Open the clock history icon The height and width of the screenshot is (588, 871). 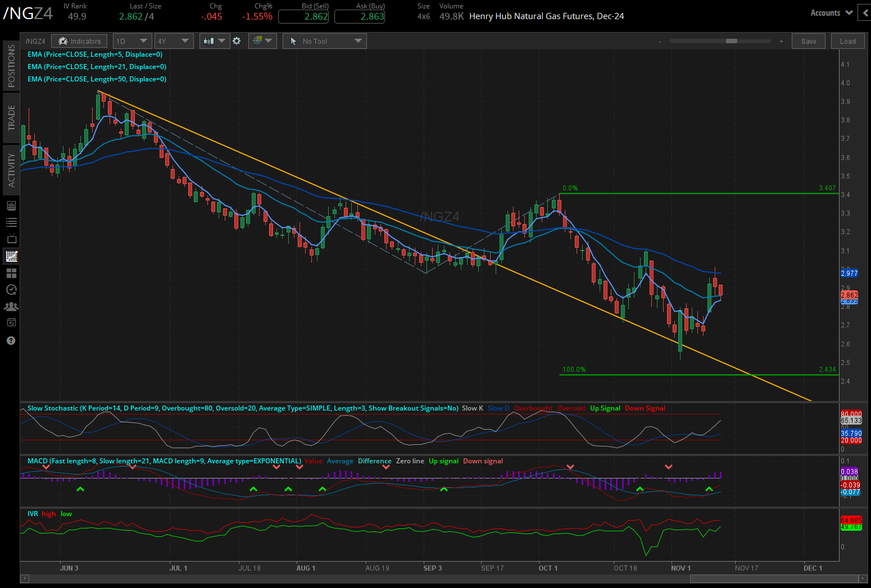[11, 290]
